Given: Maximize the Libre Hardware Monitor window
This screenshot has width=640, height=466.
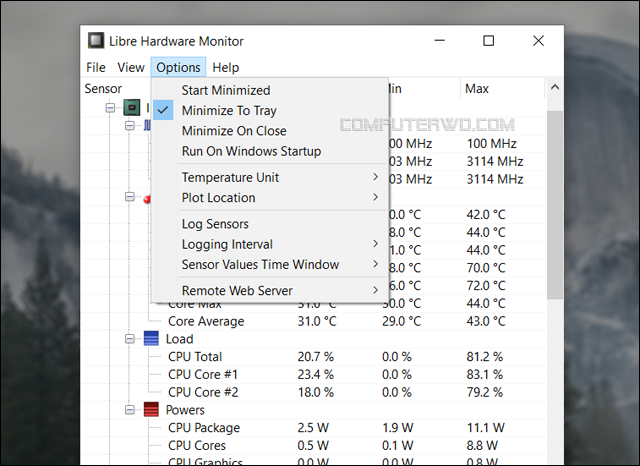Looking at the screenshot, I should tap(489, 41).
